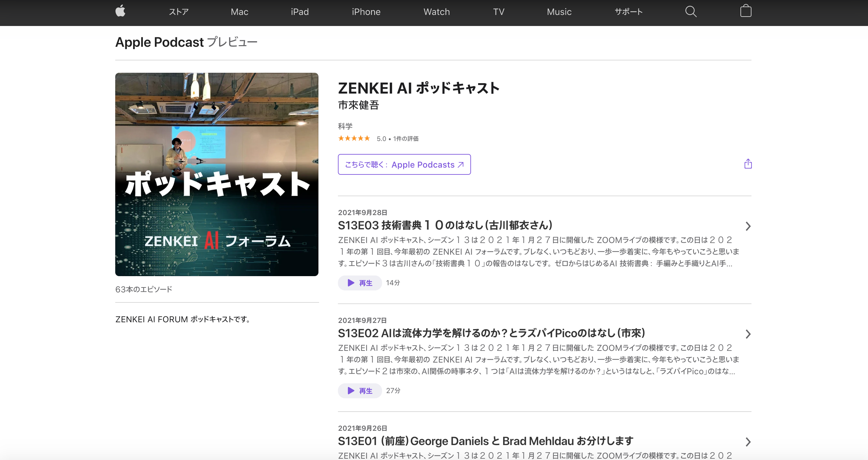The width and height of the screenshot is (868, 460).
Task: Click the 63本のエピソード text
Action: coord(143,289)
